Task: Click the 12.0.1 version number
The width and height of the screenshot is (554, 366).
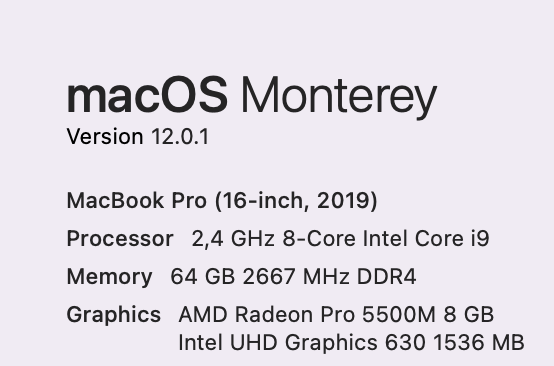Action: click(180, 136)
